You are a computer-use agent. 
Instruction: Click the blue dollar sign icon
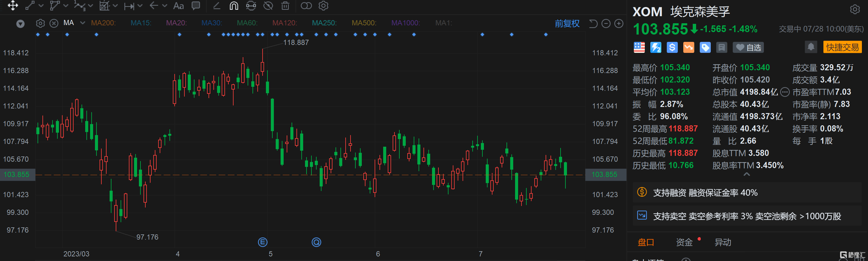[x=672, y=48]
